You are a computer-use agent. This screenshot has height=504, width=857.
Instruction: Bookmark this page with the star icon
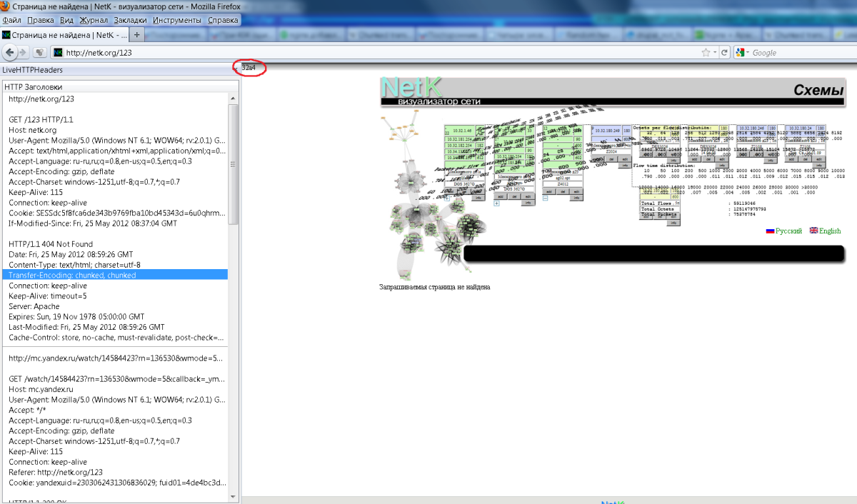[x=706, y=52]
